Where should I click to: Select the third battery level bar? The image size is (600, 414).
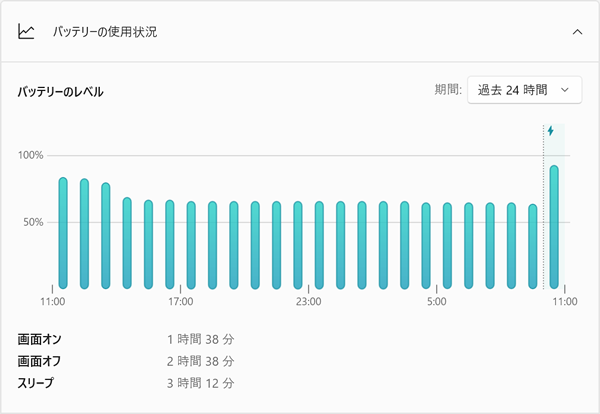coord(105,235)
